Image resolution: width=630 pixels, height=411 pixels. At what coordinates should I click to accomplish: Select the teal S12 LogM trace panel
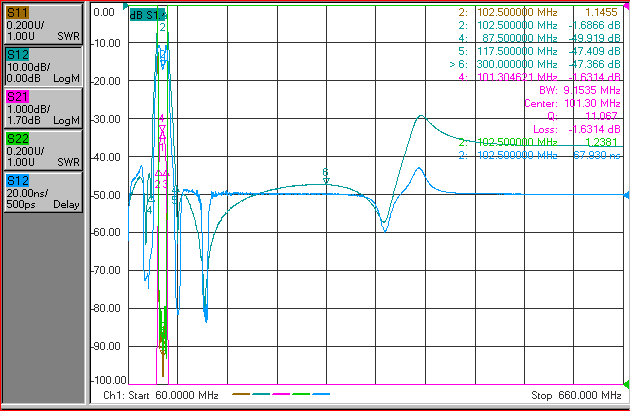pyautogui.click(x=43, y=66)
